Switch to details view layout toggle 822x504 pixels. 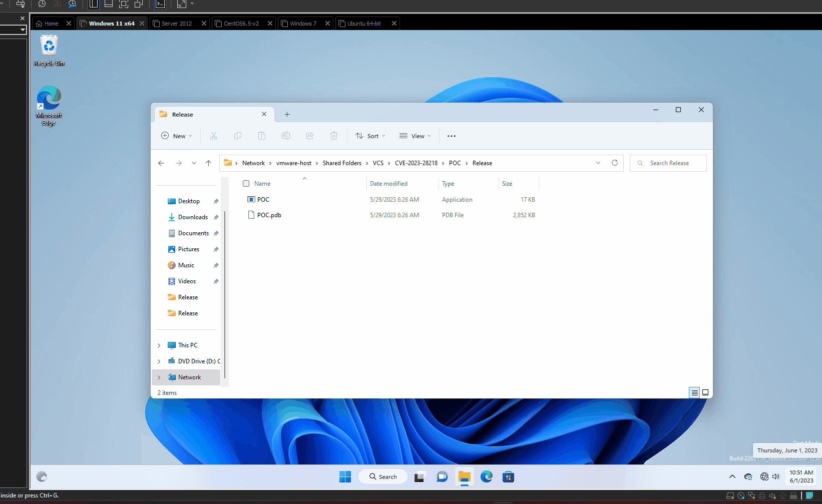pos(694,392)
